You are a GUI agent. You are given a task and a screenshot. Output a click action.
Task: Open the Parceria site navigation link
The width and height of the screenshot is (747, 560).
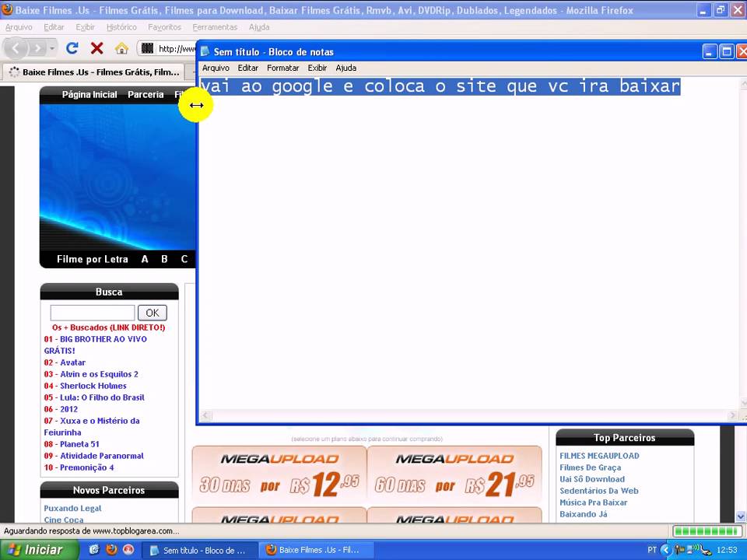[146, 94]
